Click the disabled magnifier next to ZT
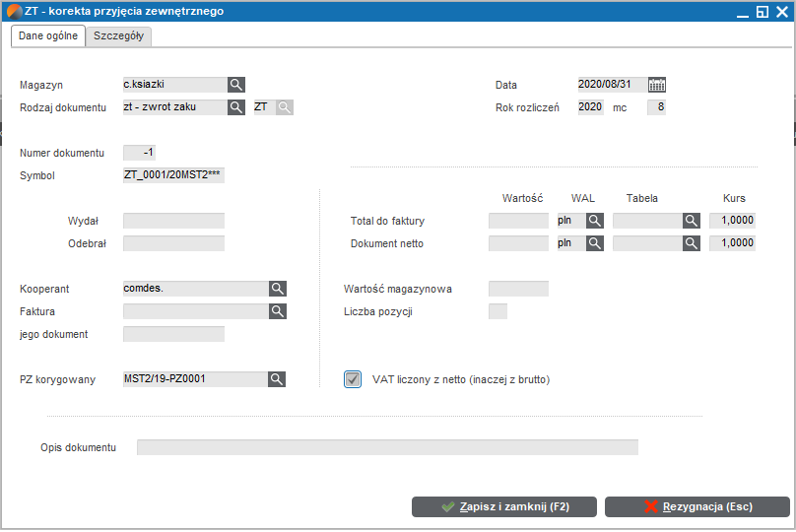Viewport: 796px width, 532px height. click(285, 107)
